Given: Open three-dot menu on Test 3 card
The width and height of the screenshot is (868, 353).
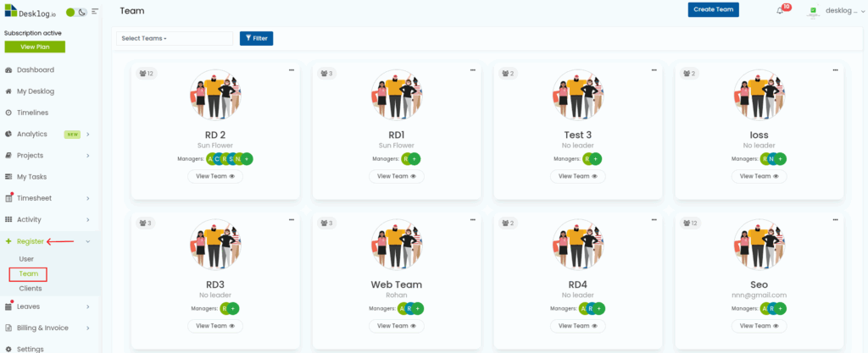Looking at the screenshot, I should click(x=654, y=70).
